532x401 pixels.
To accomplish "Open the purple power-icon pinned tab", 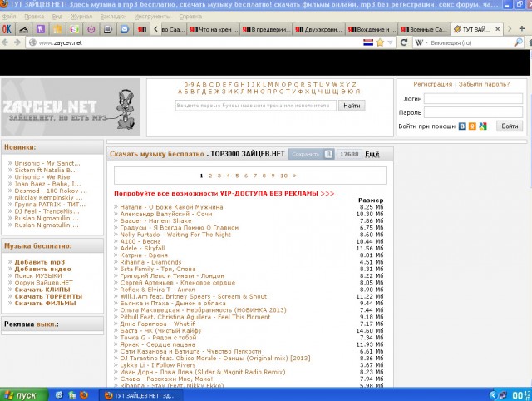I will [x=91, y=30].
